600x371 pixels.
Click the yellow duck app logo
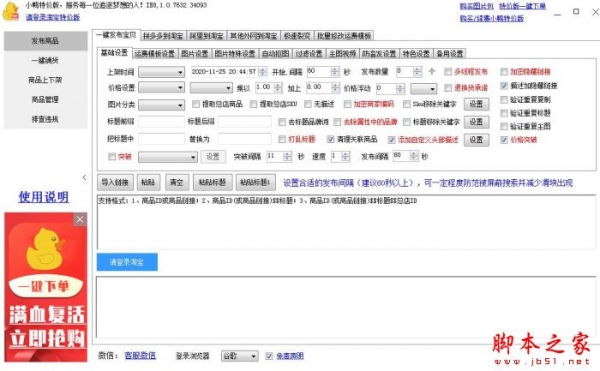[11, 11]
